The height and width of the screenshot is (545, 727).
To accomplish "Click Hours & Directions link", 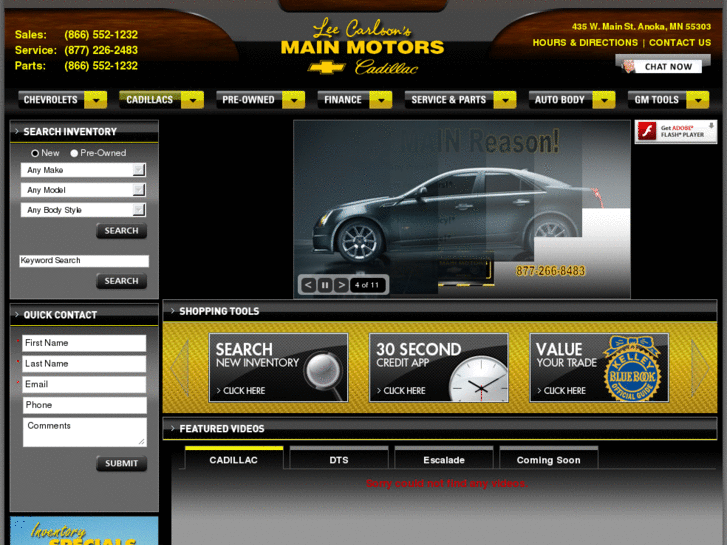I will tap(585, 43).
